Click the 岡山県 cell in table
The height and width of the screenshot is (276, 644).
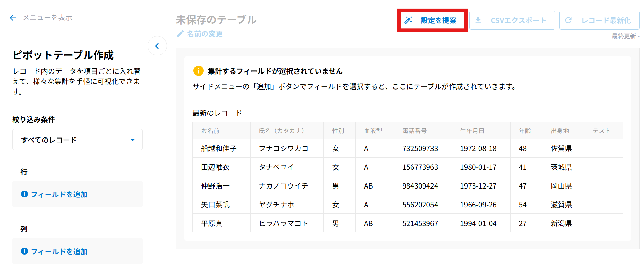point(561,186)
